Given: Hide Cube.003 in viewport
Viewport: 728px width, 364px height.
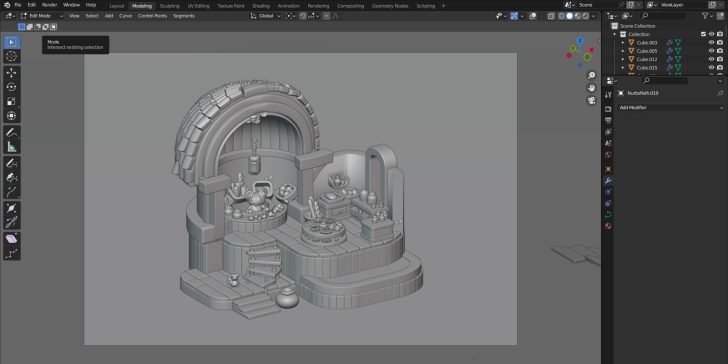Looking at the screenshot, I should [x=711, y=42].
